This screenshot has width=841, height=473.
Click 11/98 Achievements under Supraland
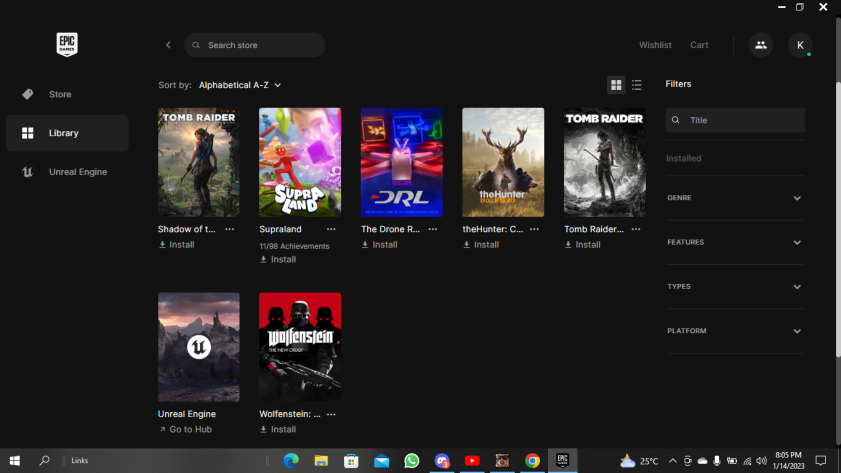(294, 246)
